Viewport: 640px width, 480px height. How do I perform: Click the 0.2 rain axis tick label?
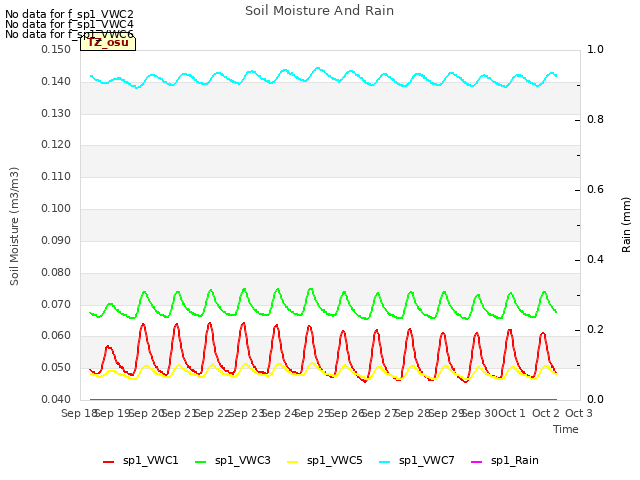pos(595,329)
